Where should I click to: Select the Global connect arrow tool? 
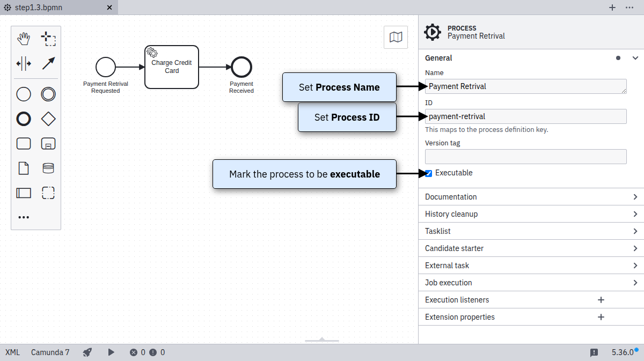pyautogui.click(x=48, y=64)
